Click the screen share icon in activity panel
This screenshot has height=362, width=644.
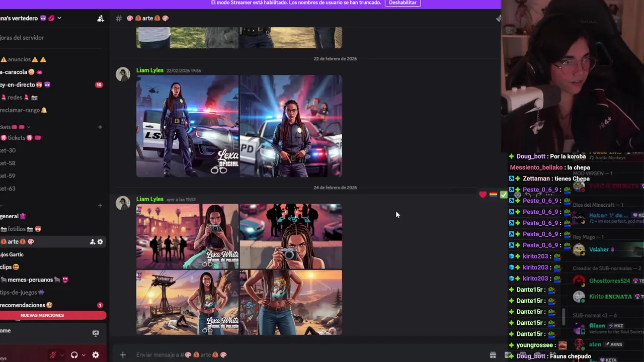(x=96, y=333)
